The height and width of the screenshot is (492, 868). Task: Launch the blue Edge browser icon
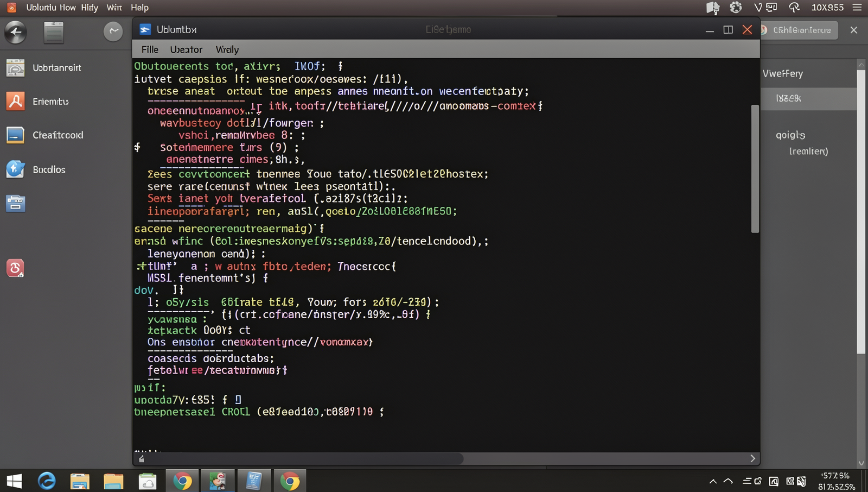click(47, 481)
